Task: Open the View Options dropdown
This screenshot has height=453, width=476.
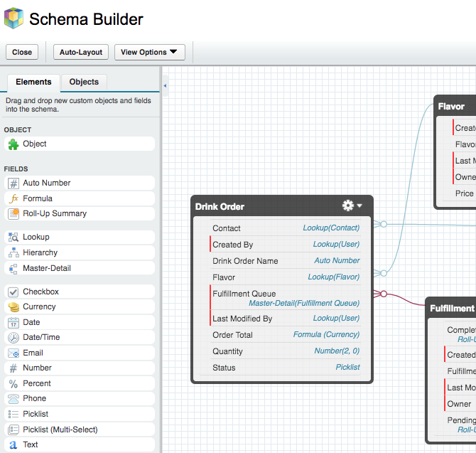Action: coord(149,52)
